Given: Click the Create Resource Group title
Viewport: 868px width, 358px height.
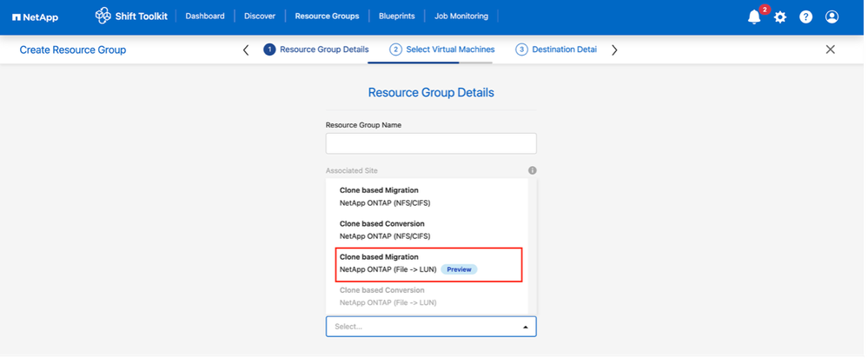Looking at the screenshot, I should tap(73, 50).
